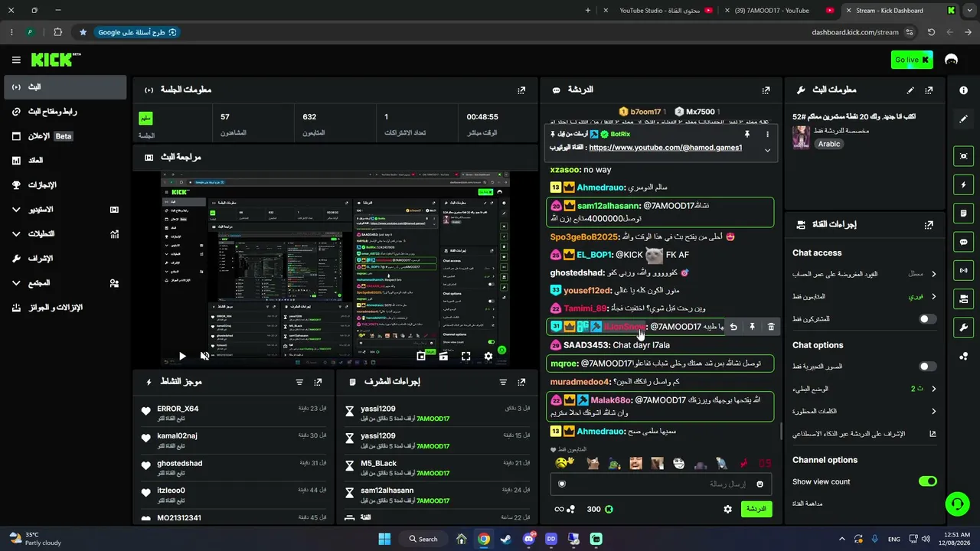Pop out the chat panel
The height and width of the screenshot is (551, 980).
[766, 90]
